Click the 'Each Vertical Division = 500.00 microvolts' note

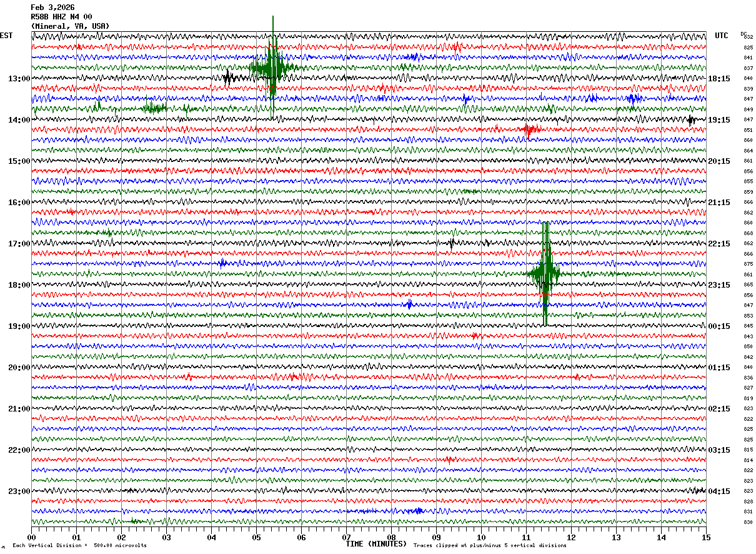(x=79, y=546)
